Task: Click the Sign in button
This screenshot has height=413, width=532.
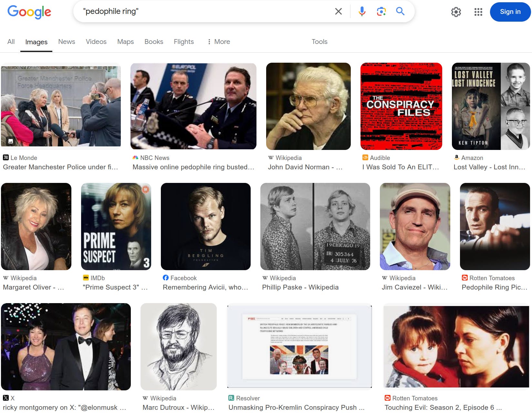Action: [510, 12]
